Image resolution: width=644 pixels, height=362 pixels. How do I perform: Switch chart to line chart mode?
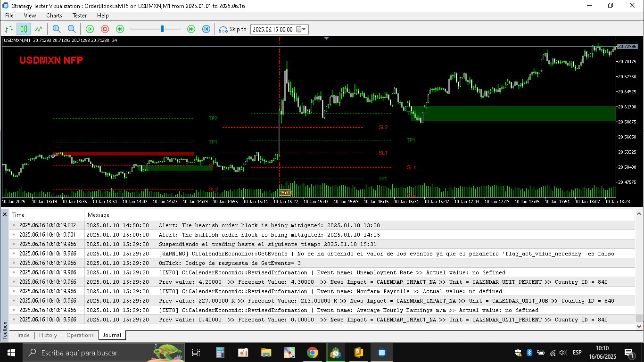coord(39,29)
